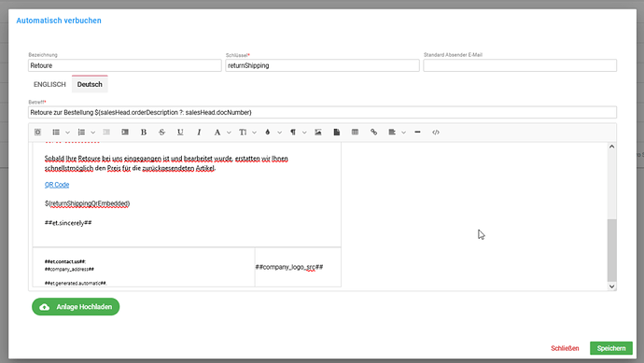Toggle bold formatting
Screen dimensions: 644x363
coord(144,133)
